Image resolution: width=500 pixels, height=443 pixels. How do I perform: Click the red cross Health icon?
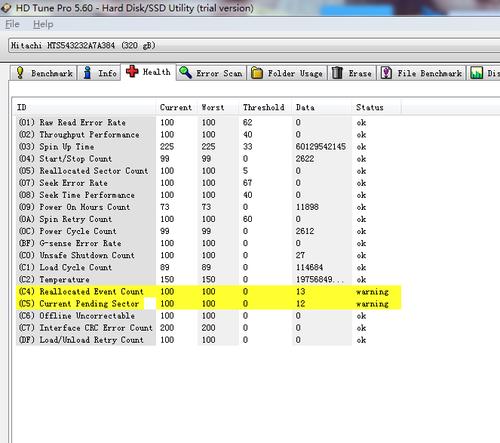point(132,71)
